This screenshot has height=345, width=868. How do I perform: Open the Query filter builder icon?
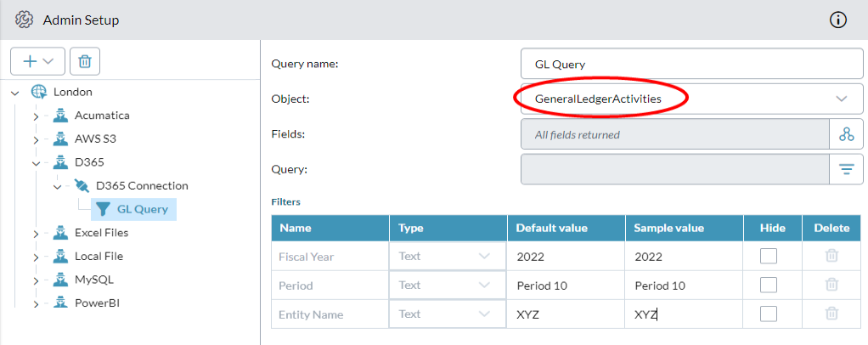point(847,169)
